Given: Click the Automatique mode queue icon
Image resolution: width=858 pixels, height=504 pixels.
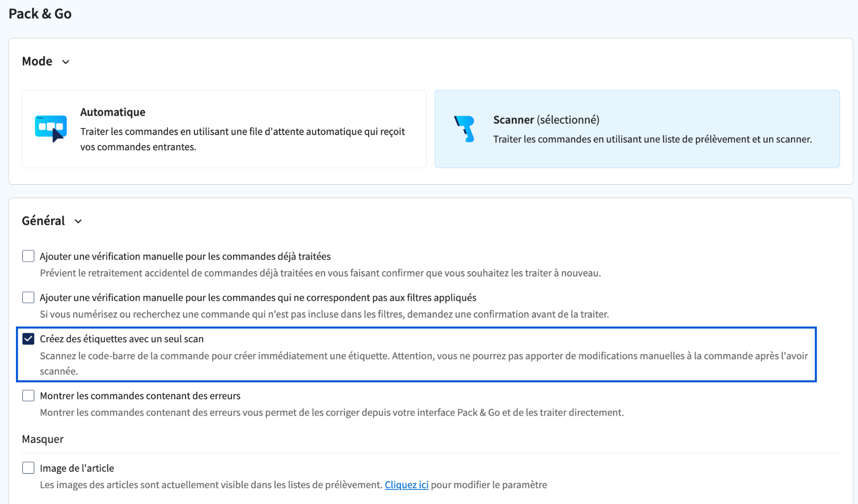Looking at the screenshot, I should [51, 129].
